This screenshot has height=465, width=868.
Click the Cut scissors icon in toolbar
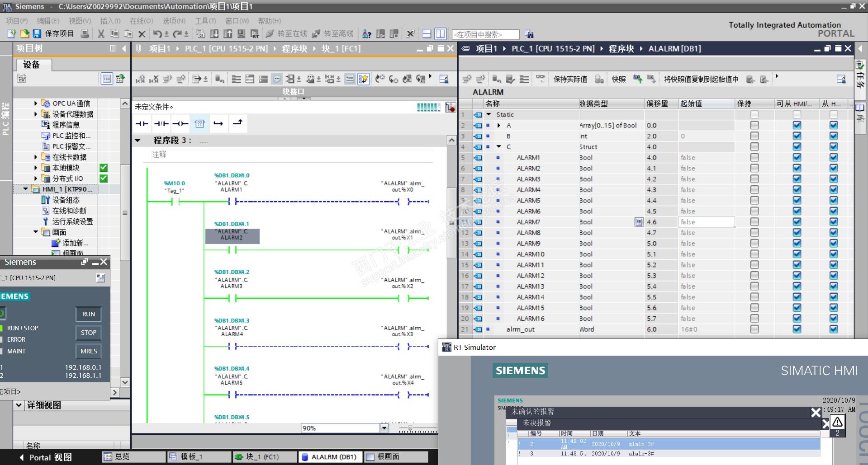coord(101,34)
